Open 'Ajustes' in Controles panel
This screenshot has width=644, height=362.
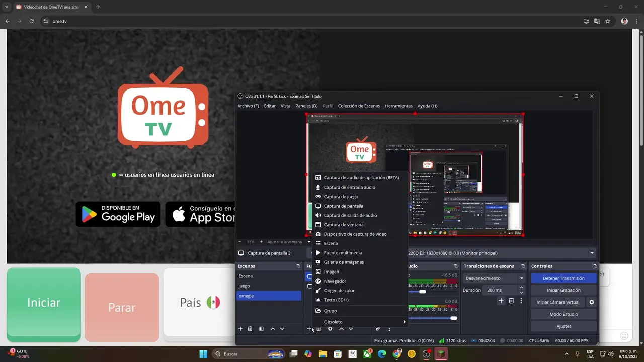563,326
